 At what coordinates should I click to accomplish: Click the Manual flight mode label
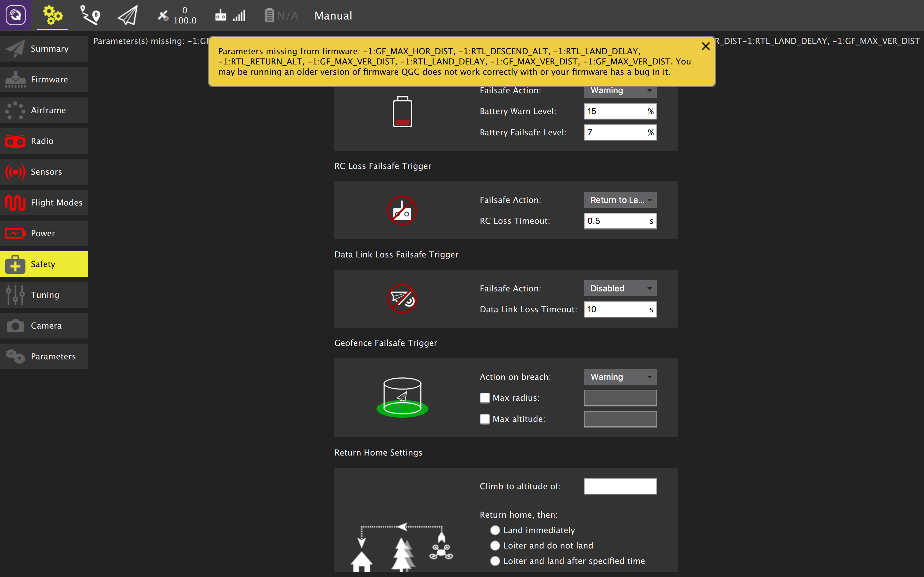333,16
